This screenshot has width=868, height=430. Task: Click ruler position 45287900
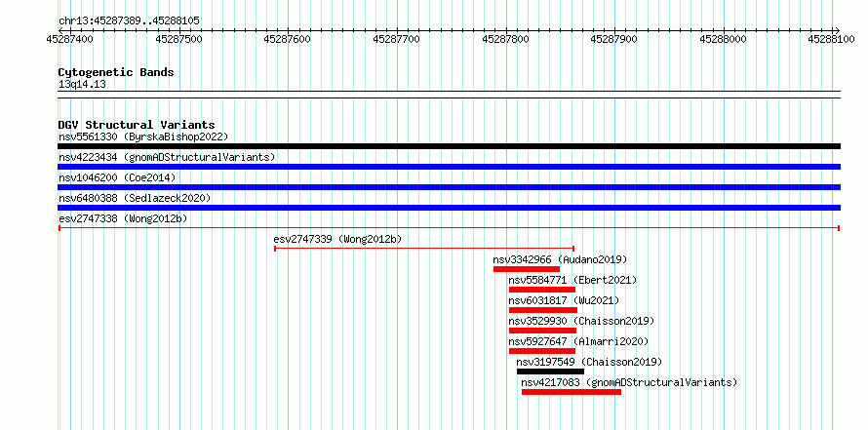(613, 39)
